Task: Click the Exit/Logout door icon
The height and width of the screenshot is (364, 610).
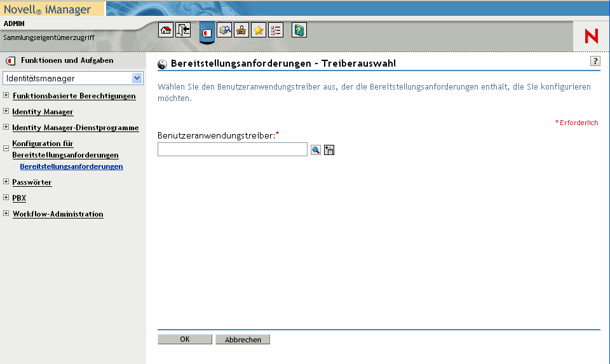Action: pyautogui.click(x=183, y=30)
